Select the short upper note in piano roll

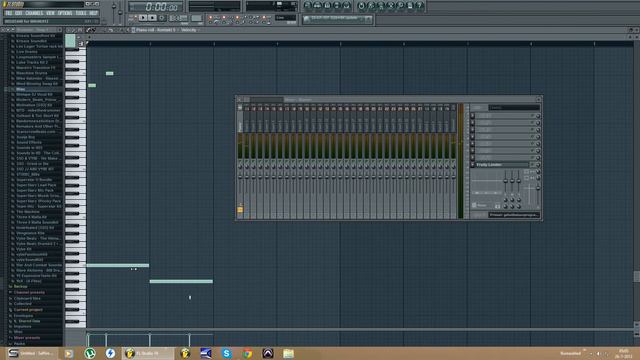(x=109, y=73)
